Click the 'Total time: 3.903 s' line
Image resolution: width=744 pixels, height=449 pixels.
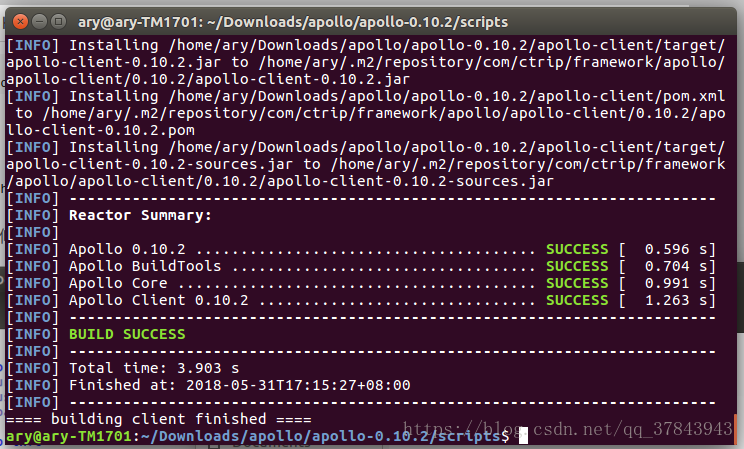pos(154,368)
